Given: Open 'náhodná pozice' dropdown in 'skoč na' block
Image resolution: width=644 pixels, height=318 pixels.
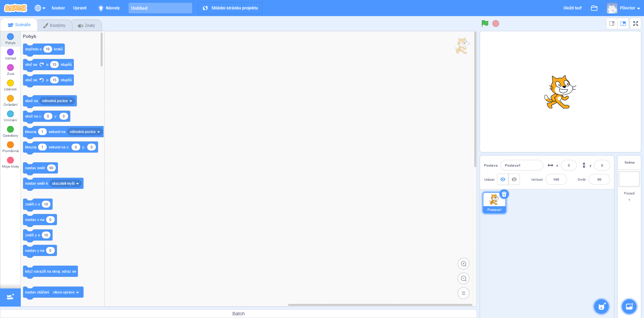Looking at the screenshot, I should [x=57, y=101].
